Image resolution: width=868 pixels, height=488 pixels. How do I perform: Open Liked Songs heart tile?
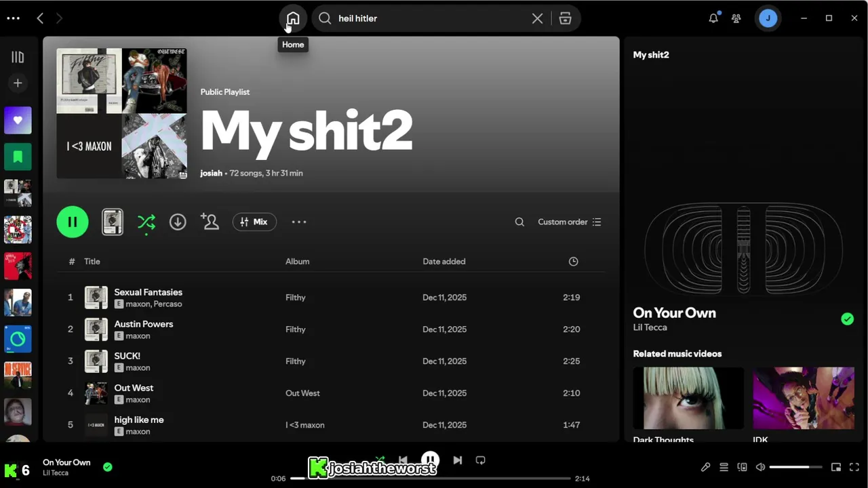pos(18,121)
